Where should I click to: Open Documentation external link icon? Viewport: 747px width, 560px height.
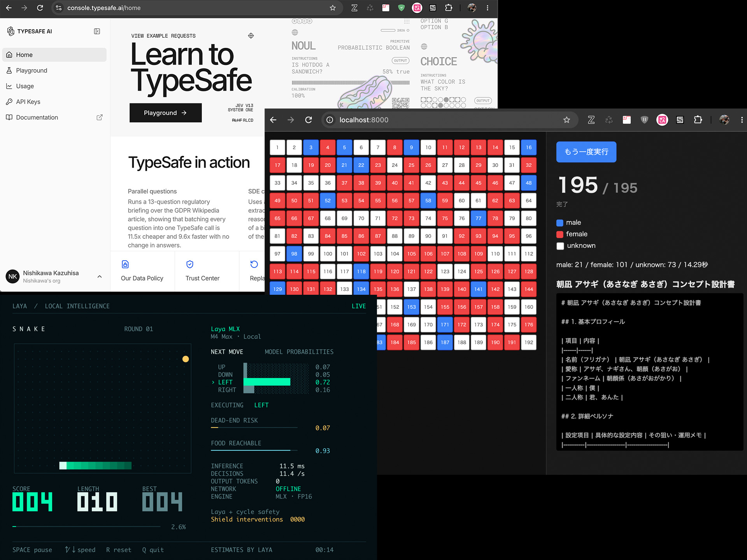pos(100,117)
